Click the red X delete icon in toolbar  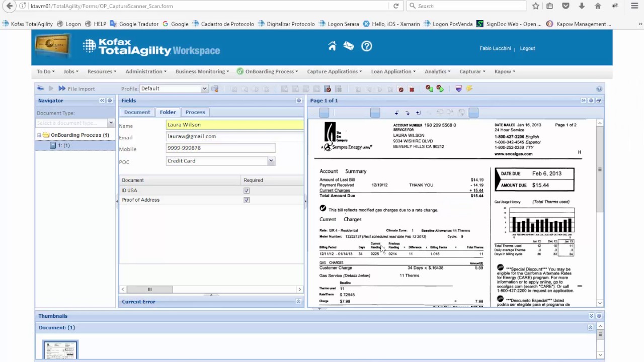412,89
